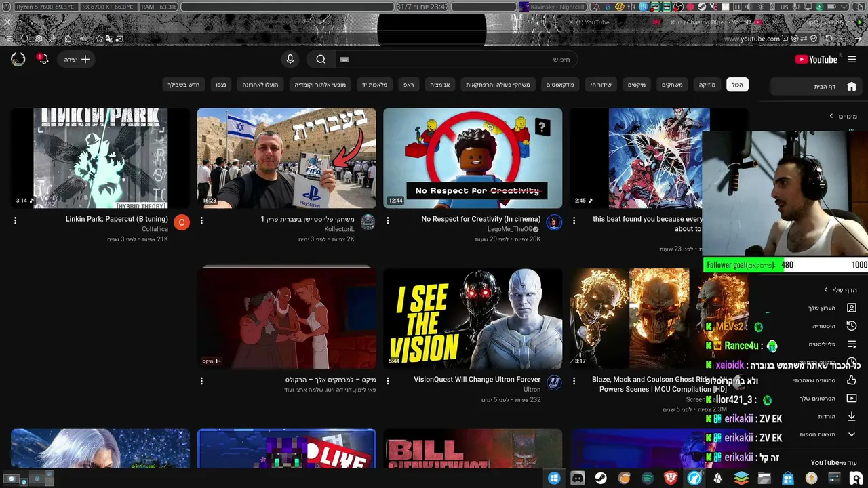
Task: Select the Live (שידור חי) filter chip
Action: click(x=601, y=85)
